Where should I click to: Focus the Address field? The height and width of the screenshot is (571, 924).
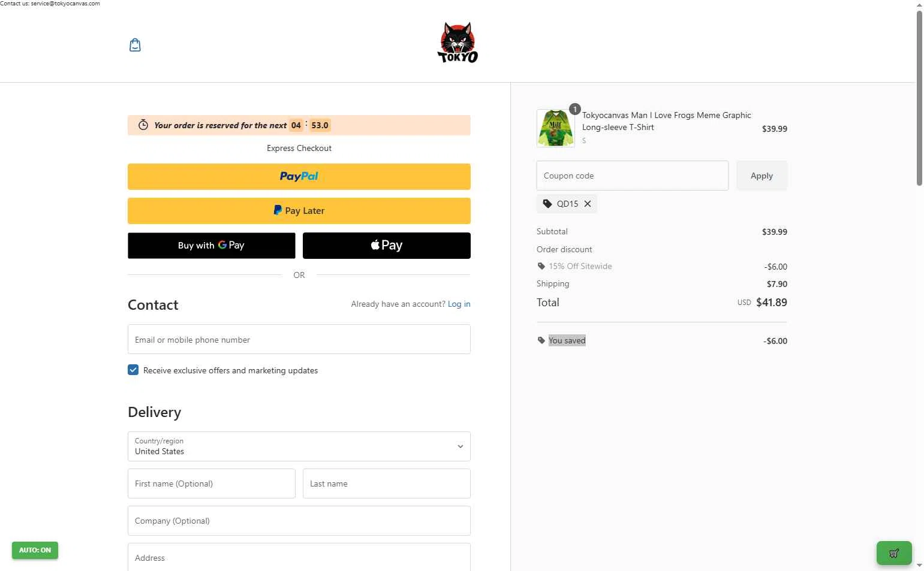(x=299, y=557)
